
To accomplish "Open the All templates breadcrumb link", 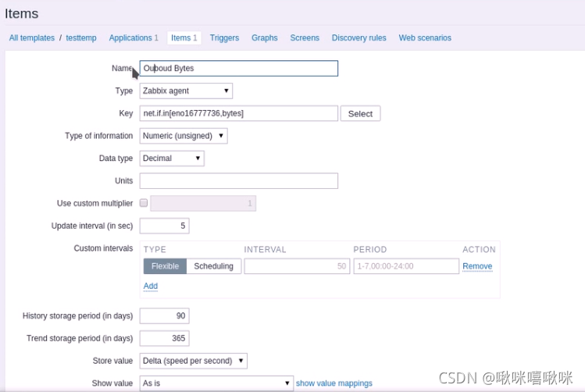I will point(32,38).
